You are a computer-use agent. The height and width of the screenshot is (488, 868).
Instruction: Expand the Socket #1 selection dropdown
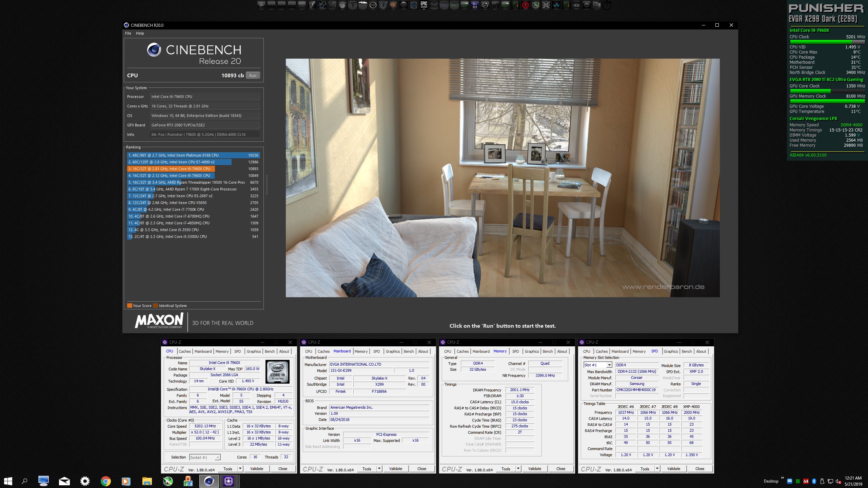click(217, 457)
